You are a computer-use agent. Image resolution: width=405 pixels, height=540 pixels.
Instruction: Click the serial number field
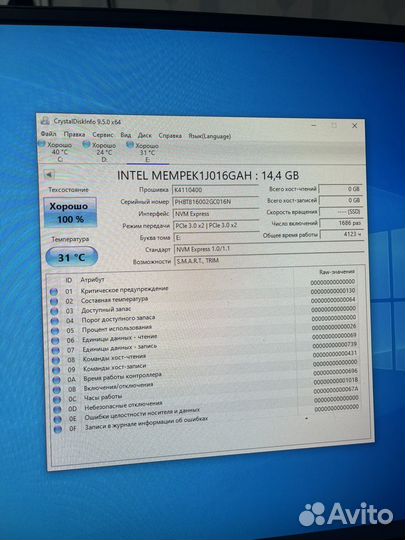216,201
